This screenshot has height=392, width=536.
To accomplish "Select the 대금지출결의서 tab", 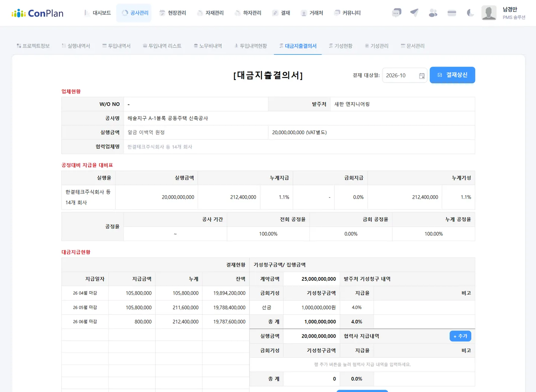I will coord(298,46).
